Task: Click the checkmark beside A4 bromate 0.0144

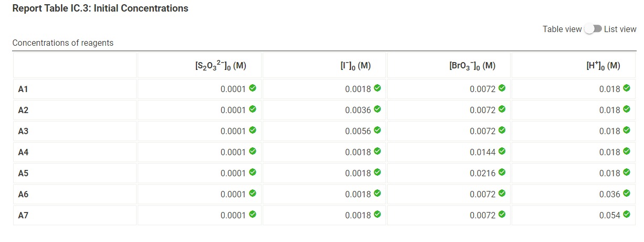Action: coord(502,152)
